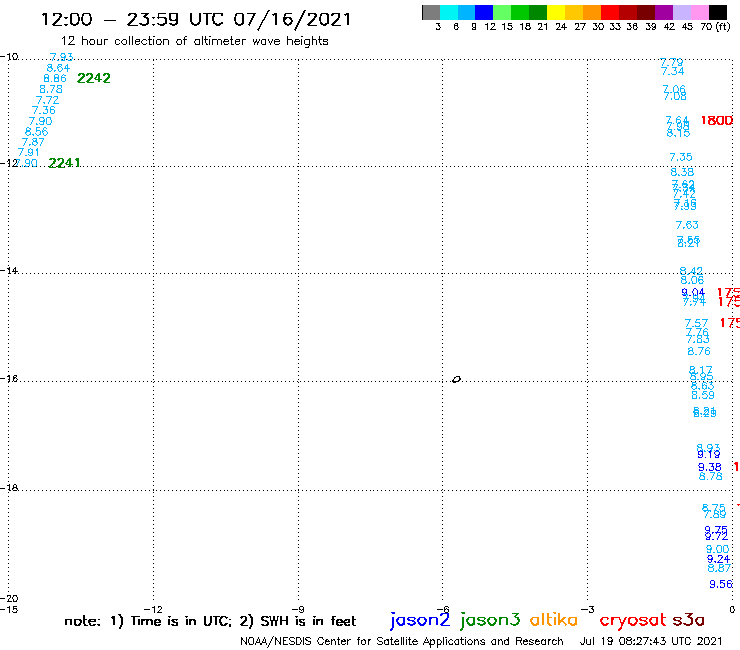Click the green 2242 time label

pos(93,78)
